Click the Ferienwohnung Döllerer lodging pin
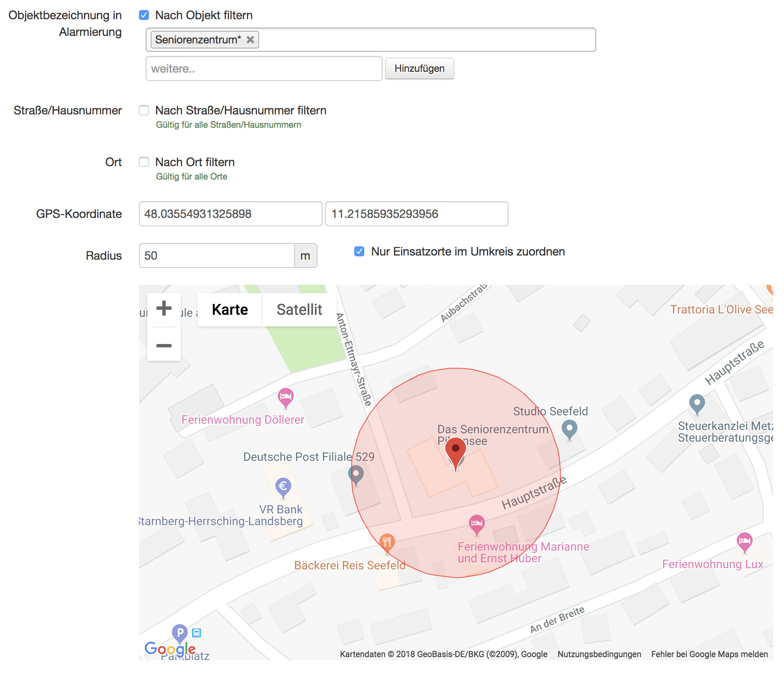 click(x=285, y=397)
